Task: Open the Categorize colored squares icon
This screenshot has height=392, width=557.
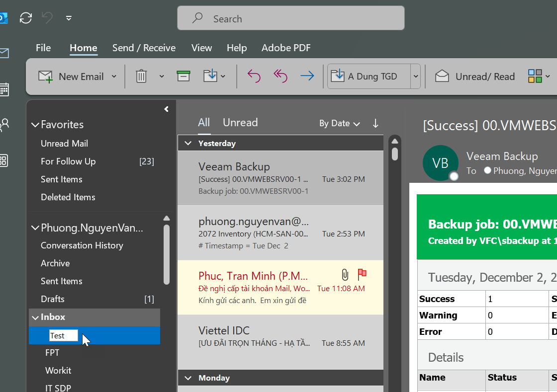Action: pyautogui.click(x=535, y=76)
